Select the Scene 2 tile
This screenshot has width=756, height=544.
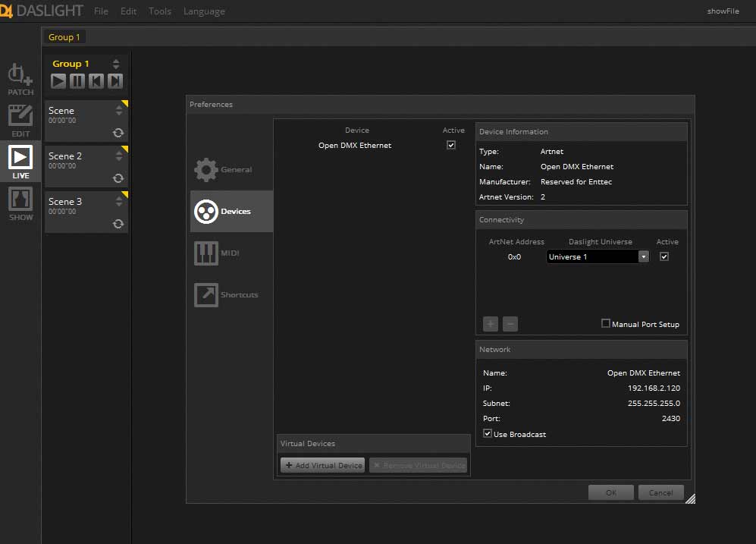(86, 166)
